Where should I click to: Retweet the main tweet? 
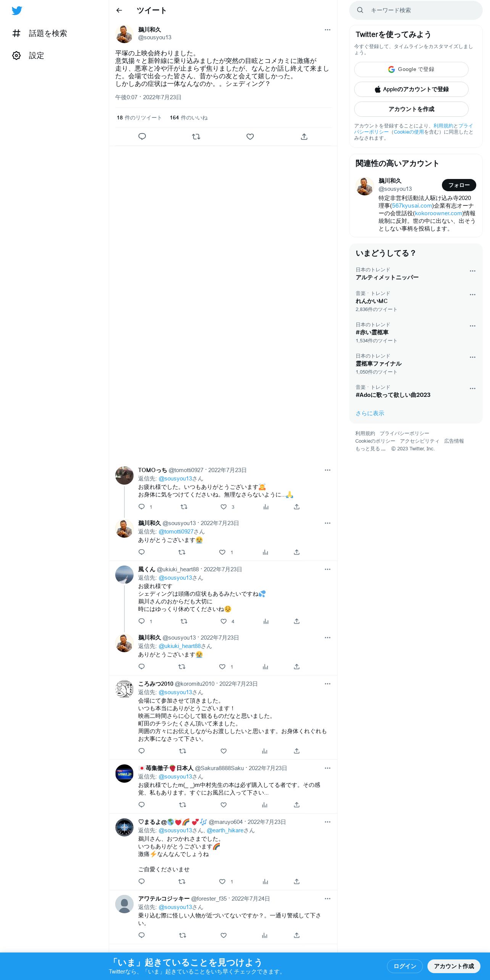point(196,137)
